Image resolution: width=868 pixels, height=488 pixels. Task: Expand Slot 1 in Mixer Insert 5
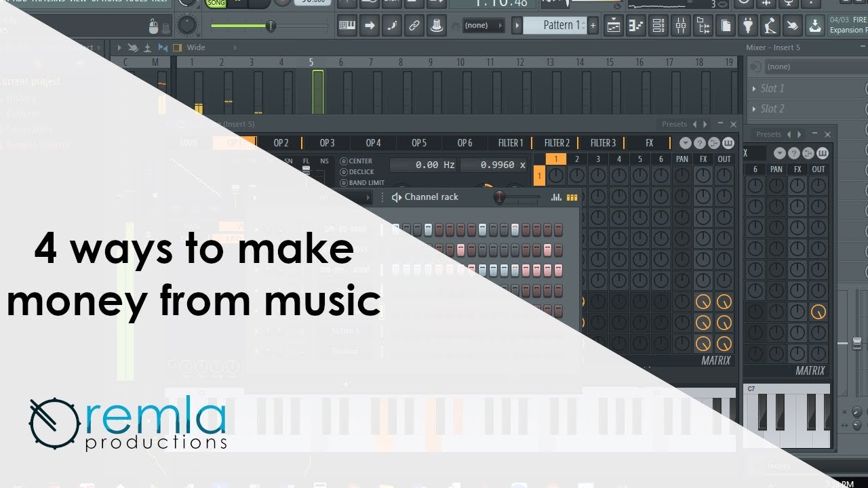point(772,88)
